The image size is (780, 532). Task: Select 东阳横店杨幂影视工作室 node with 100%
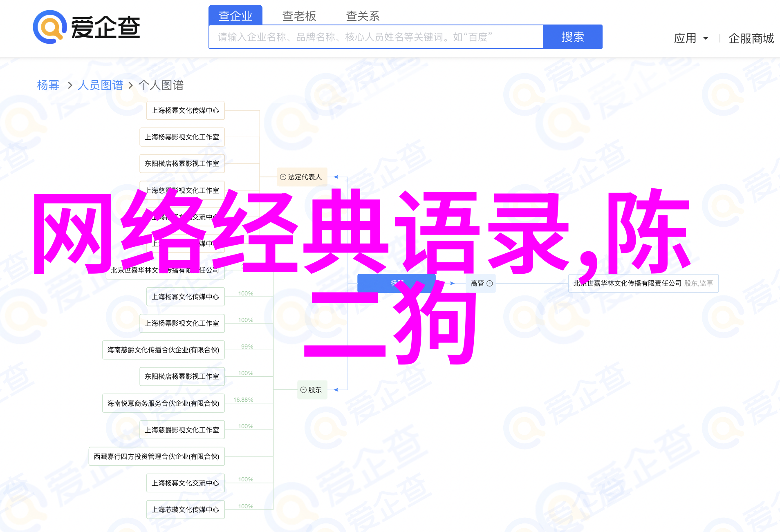click(182, 376)
